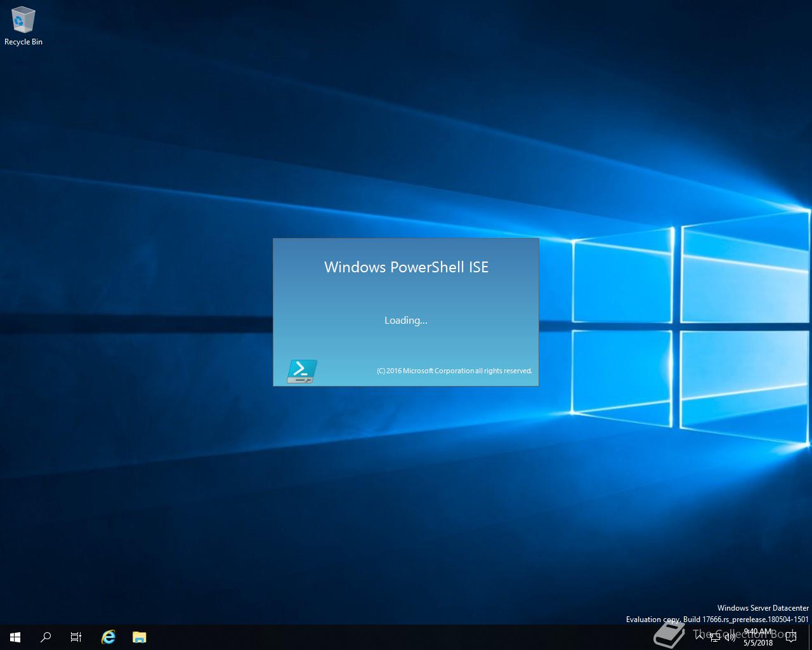This screenshot has height=650, width=812.
Task: Click the 'Loading...' splash text
Action: [406, 321]
